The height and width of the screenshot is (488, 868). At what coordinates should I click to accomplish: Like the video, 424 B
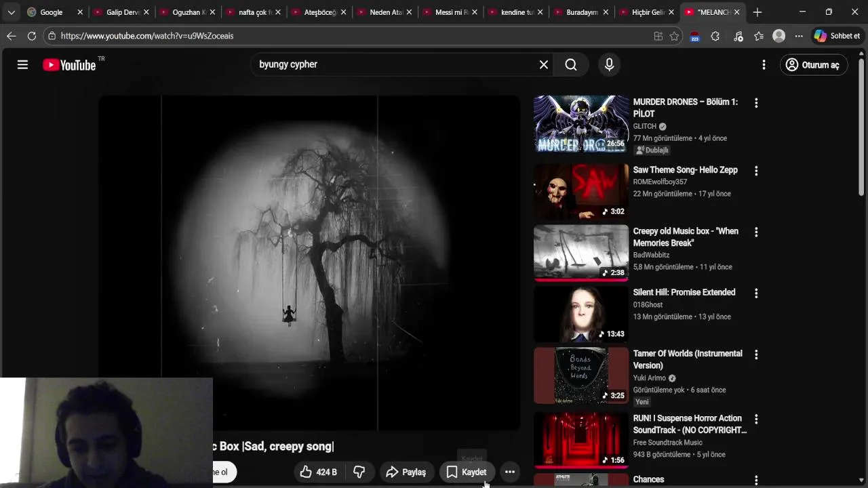click(x=319, y=472)
